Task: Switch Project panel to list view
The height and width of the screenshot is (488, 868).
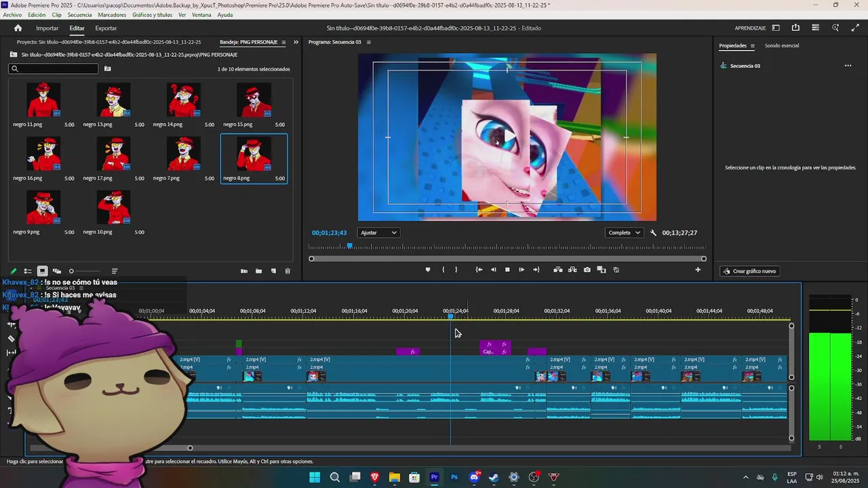Action: (28, 271)
